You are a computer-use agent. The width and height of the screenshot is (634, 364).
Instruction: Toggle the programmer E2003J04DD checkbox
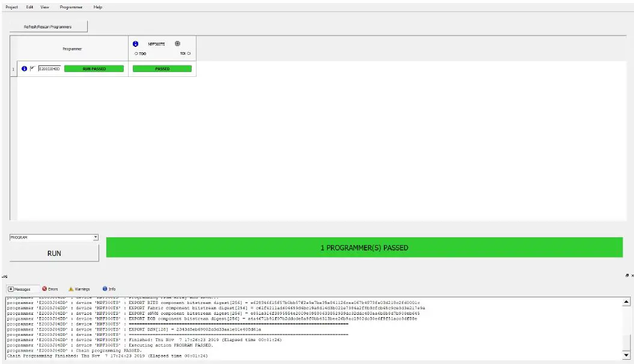32,68
